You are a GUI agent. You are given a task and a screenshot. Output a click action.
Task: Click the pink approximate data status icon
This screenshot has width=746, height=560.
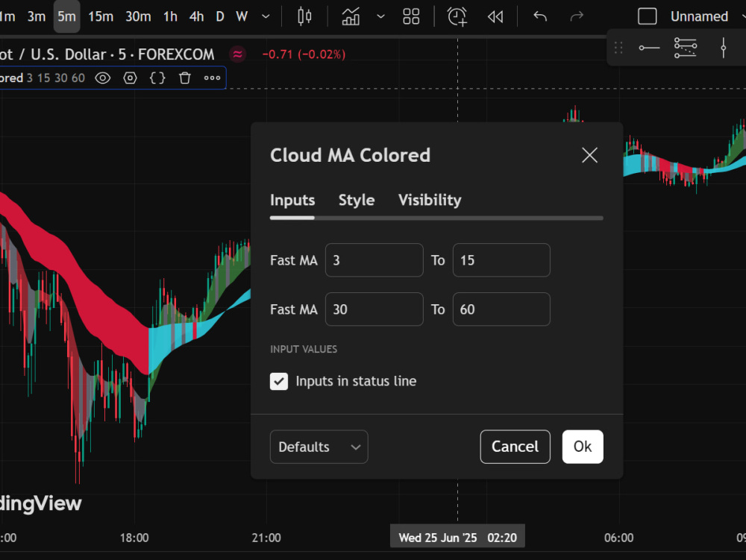click(x=238, y=54)
